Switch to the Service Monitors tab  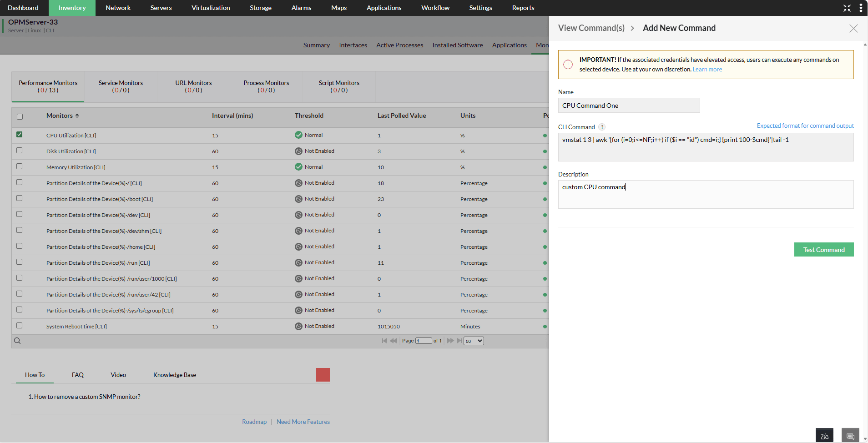(x=120, y=86)
